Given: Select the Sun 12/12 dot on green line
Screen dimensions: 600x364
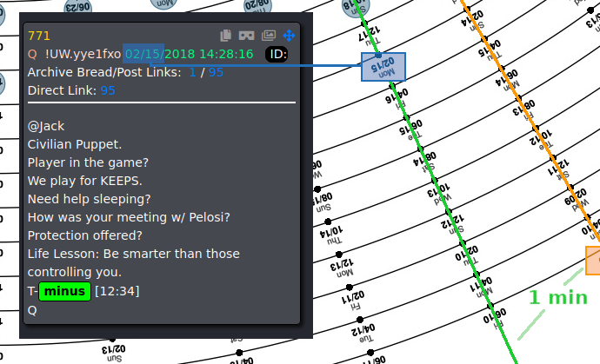Looking at the screenshot, I should [x=449, y=211].
